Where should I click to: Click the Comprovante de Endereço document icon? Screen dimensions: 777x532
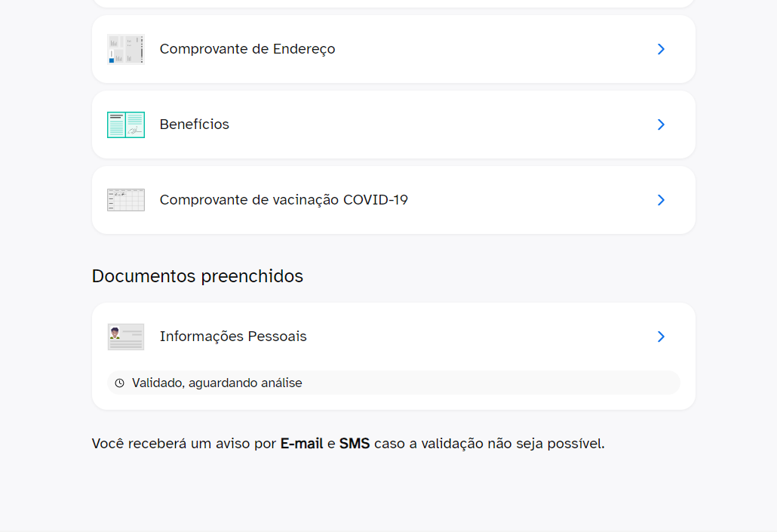coord(125,49)
